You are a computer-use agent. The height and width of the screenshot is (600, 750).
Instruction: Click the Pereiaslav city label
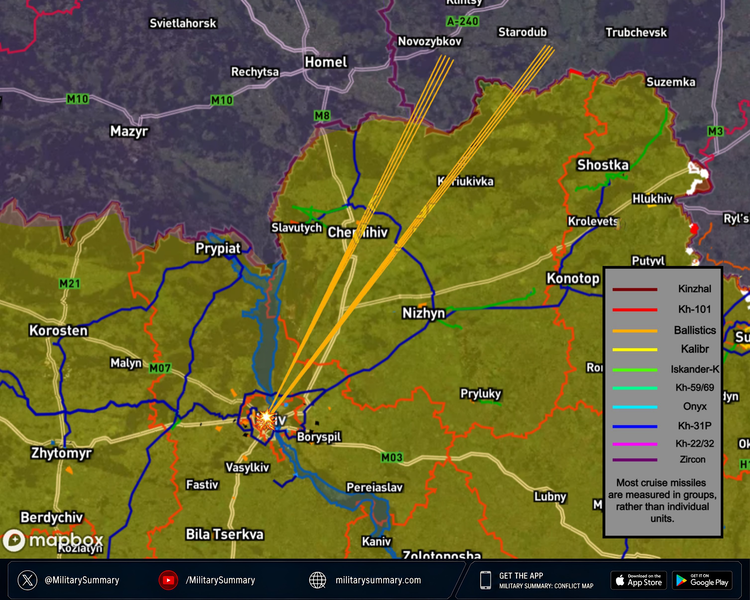375,488
